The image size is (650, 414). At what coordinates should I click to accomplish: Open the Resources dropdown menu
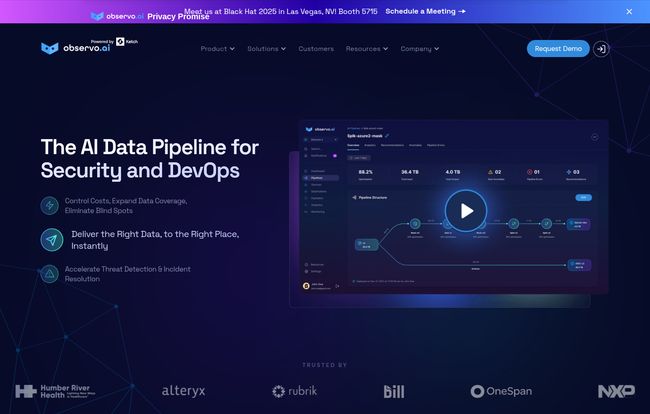click(366, 48)
